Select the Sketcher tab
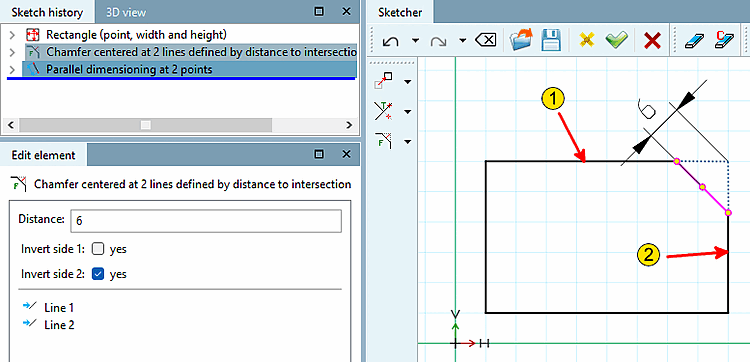750x362 pixels. 400,12
